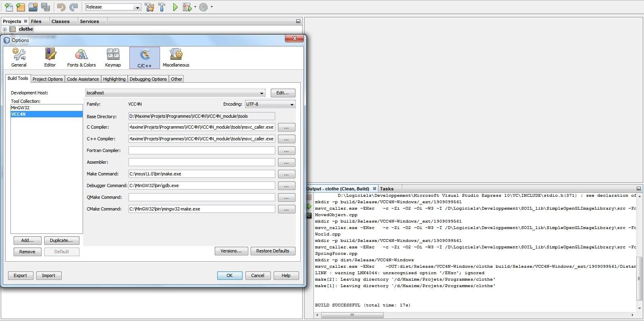This screenshot has height=321, width=644.
Task: Open the Keymap options category
Action: [113, 58]
